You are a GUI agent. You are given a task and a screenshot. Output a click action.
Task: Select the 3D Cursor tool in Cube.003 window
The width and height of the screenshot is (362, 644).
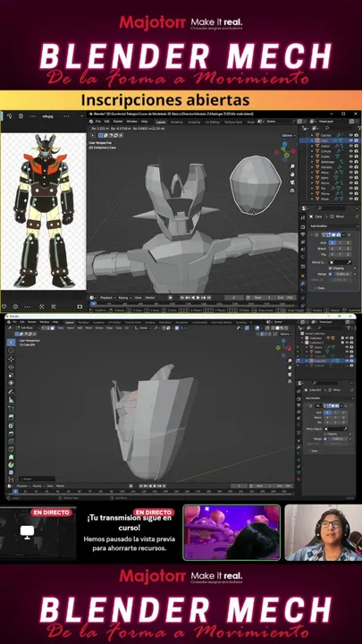[11, 351]
